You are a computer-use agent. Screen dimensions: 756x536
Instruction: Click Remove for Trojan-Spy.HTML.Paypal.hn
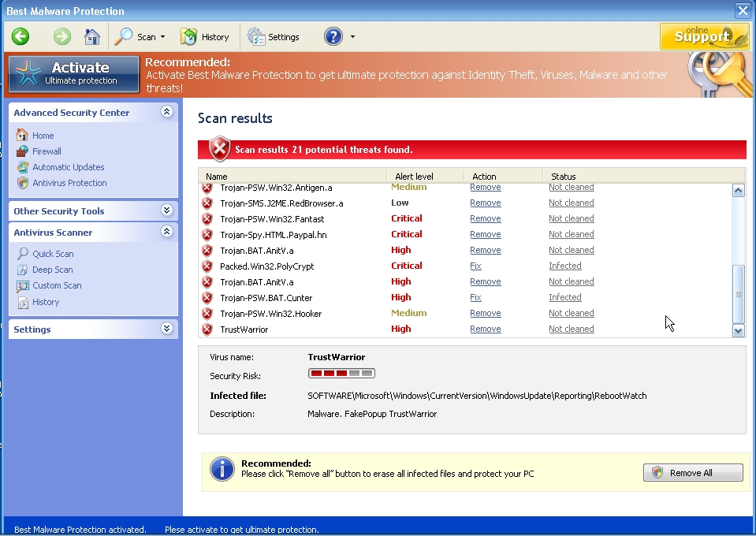pyautogui.click(x=486, y=234)
